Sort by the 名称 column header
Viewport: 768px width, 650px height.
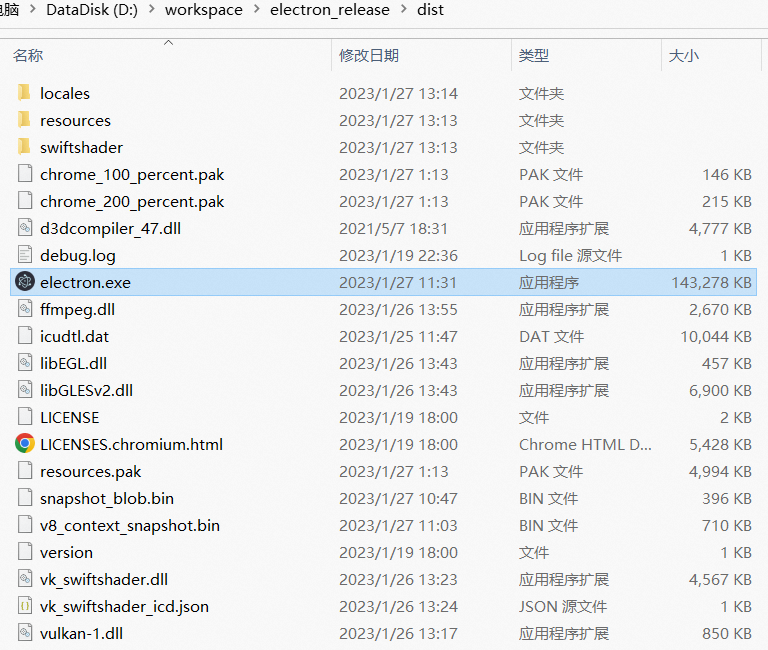pos(28,55)
